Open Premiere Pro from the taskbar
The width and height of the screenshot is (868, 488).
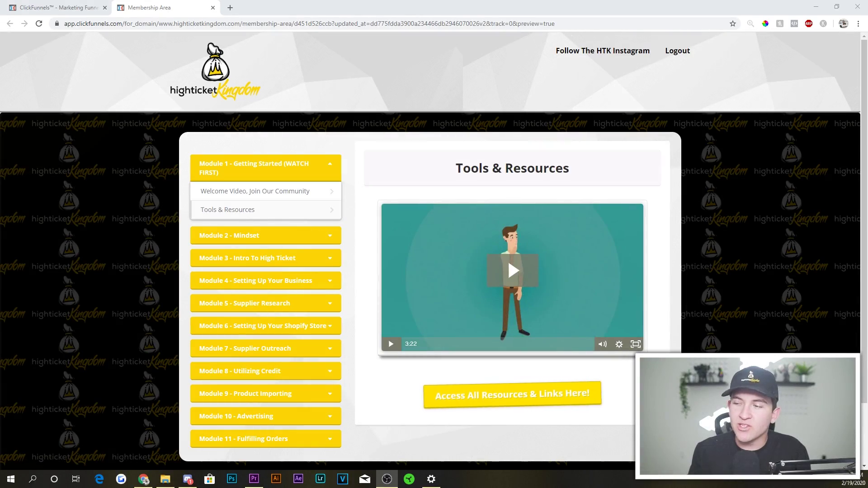[254, 479]
